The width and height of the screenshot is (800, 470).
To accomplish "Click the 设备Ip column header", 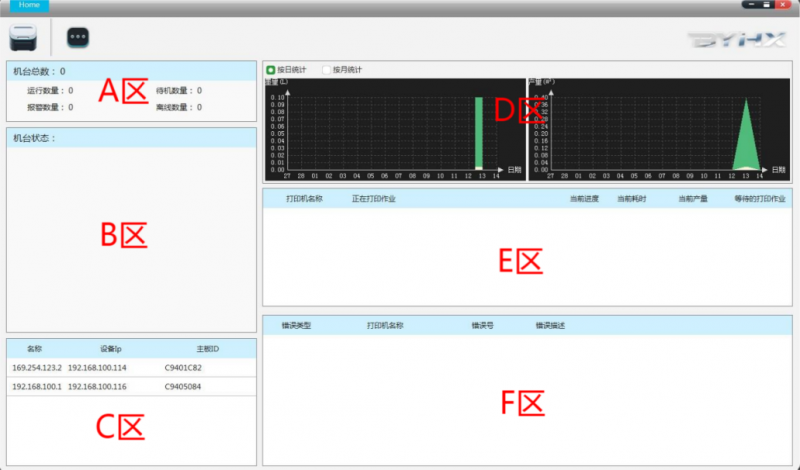I will tap(110, 348).
